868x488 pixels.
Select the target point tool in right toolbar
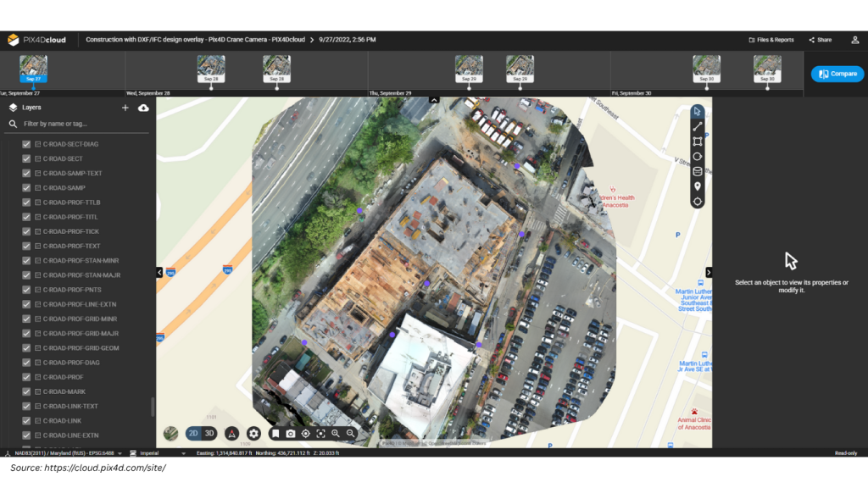click(697, 202)
